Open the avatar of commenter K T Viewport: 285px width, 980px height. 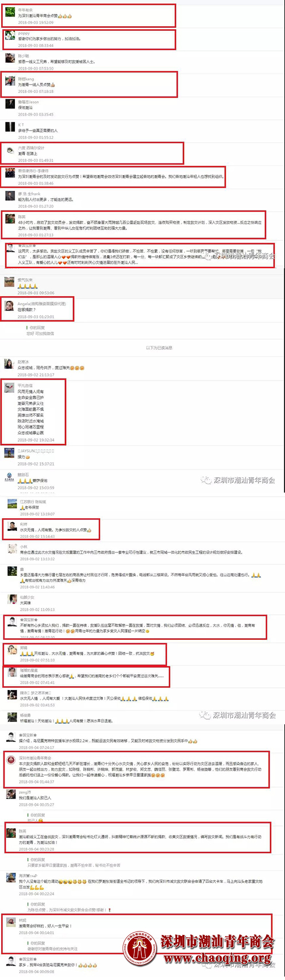point(10,127)
